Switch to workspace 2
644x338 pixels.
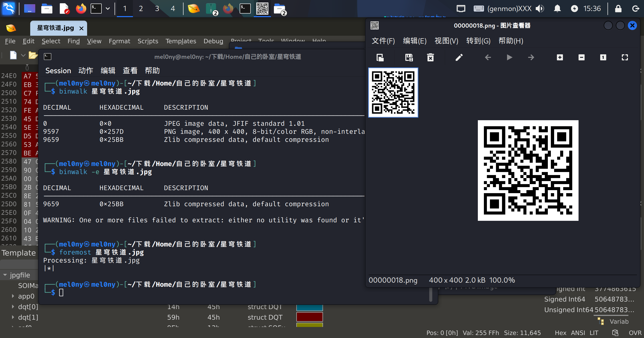coord(141,9)
